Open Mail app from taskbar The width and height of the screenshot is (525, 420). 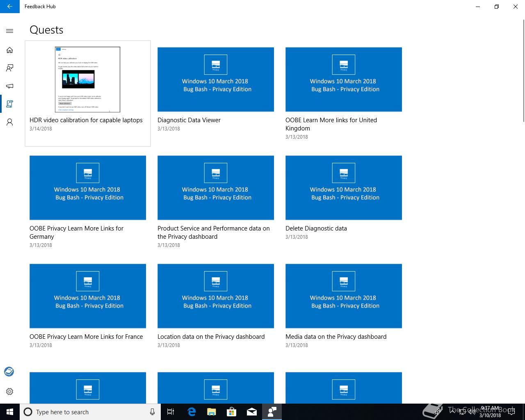(251, 412)
